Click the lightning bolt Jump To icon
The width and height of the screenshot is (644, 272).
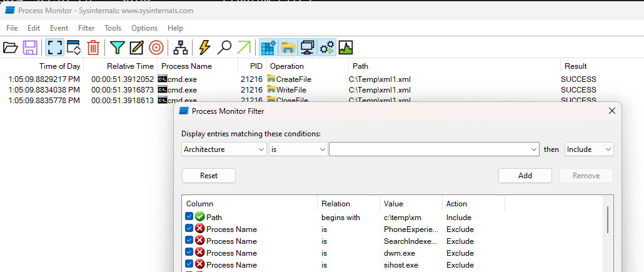point(204,48)
